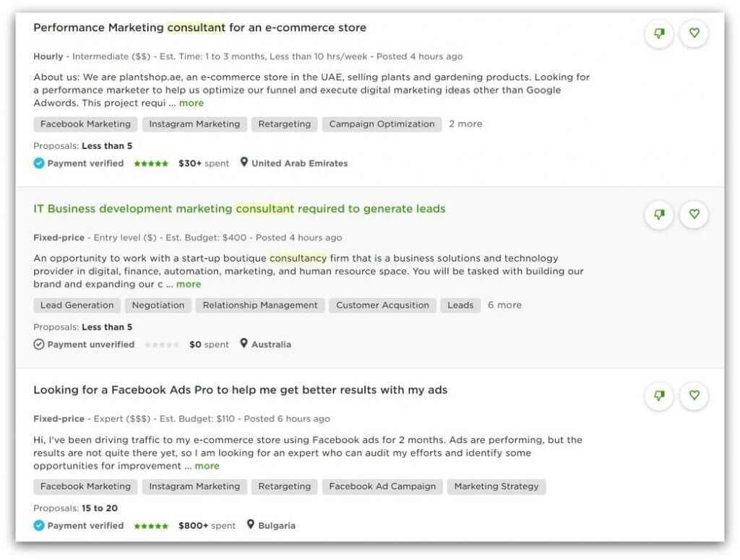This screenshot has height=560, width=740.
Task: Select the Facebook Marketing skill tag
Action: 85,124
